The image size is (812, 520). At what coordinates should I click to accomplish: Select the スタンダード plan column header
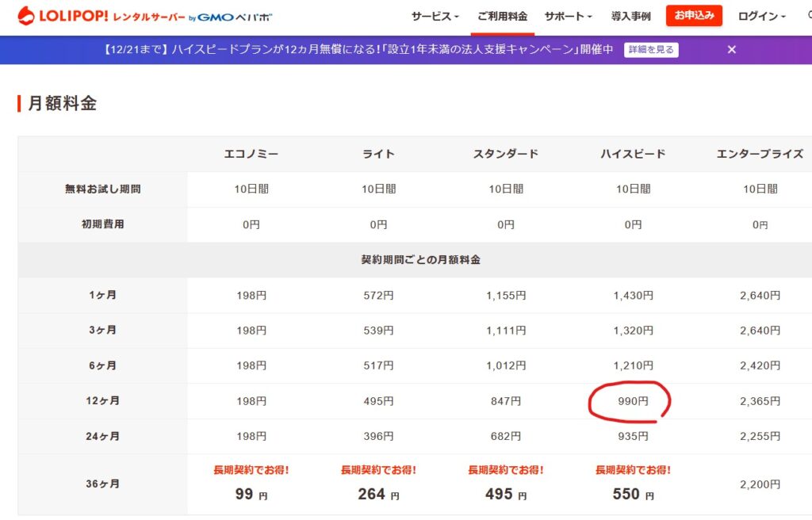pos(505,154)
